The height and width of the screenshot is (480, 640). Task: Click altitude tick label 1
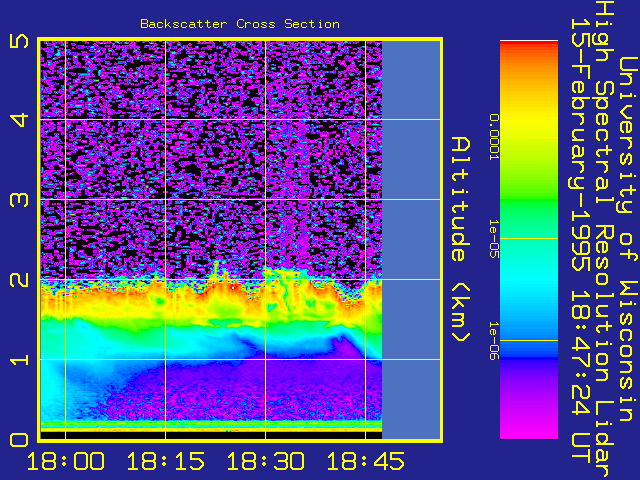pyautogui.click(x=19, y=360)
